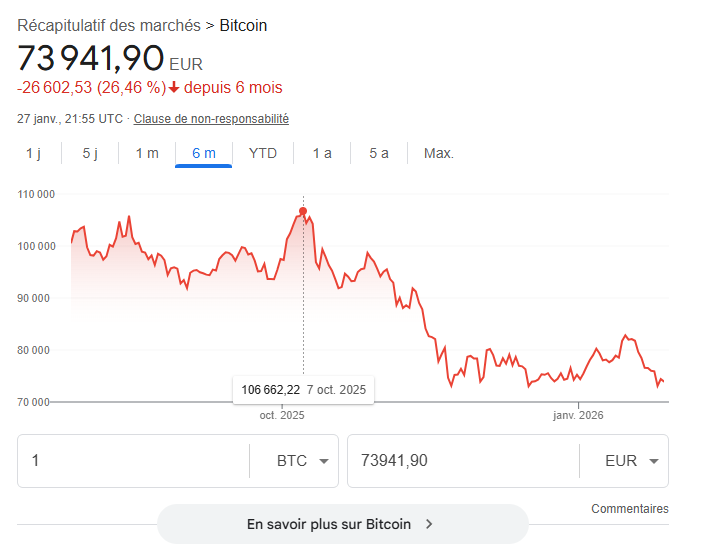Select the 1 j time range tab
719x557 pixels.
coord(33,153)
